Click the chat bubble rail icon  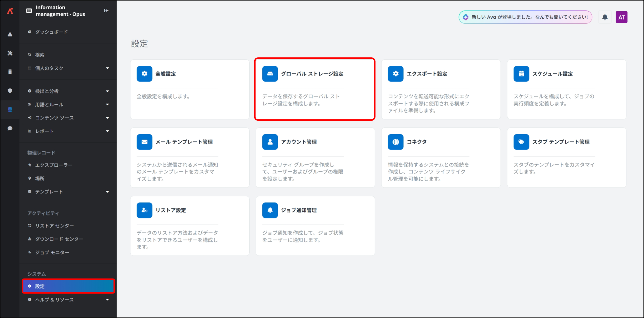point(10,128)
